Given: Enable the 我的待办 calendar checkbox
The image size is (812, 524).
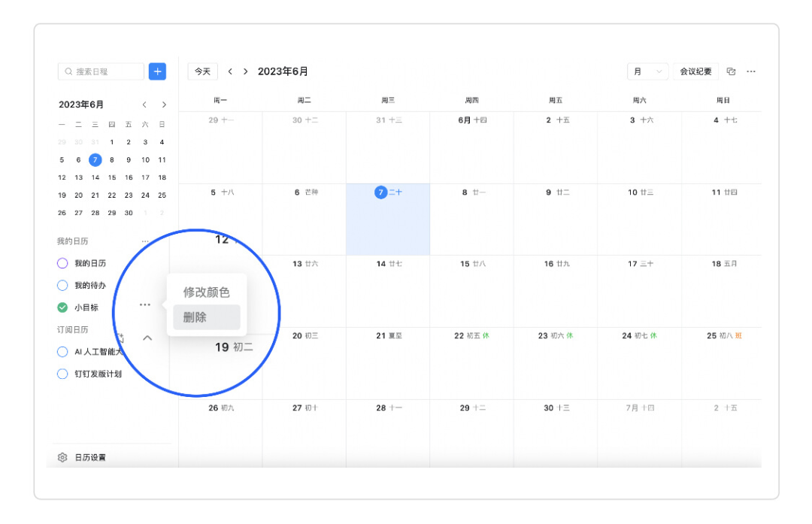Looking at the screenshot, I should (x=63, y=286).
